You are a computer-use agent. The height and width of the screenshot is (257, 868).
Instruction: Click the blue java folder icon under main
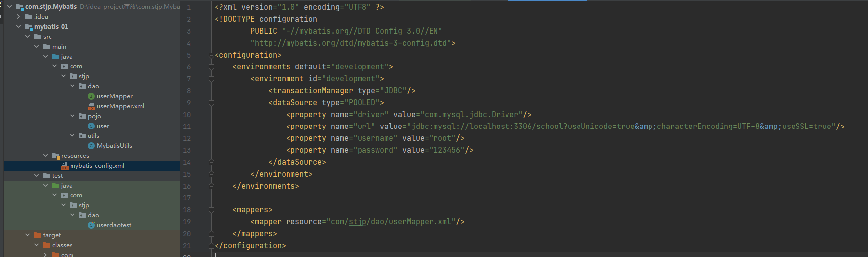[x=56, y=57]
